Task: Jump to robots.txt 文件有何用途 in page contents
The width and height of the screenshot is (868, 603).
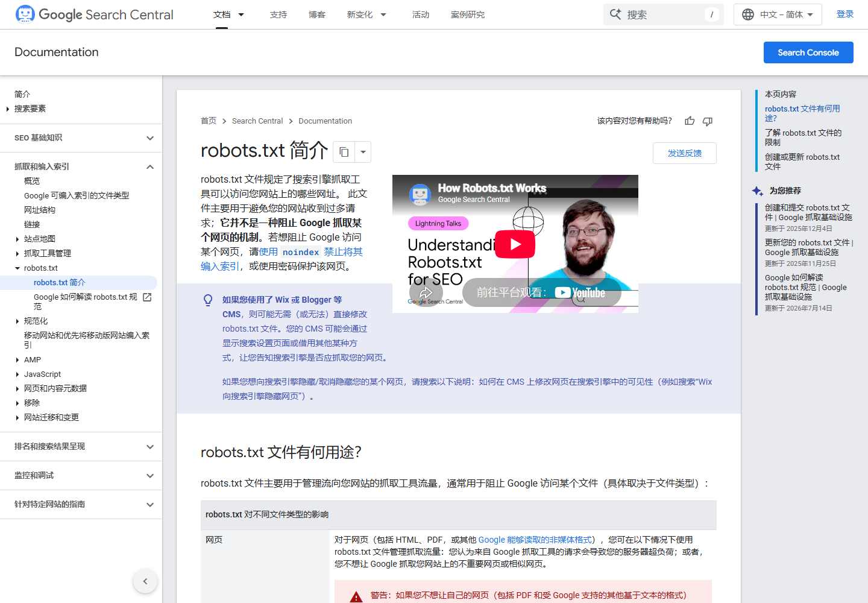Action: click(x=802, y=113)
